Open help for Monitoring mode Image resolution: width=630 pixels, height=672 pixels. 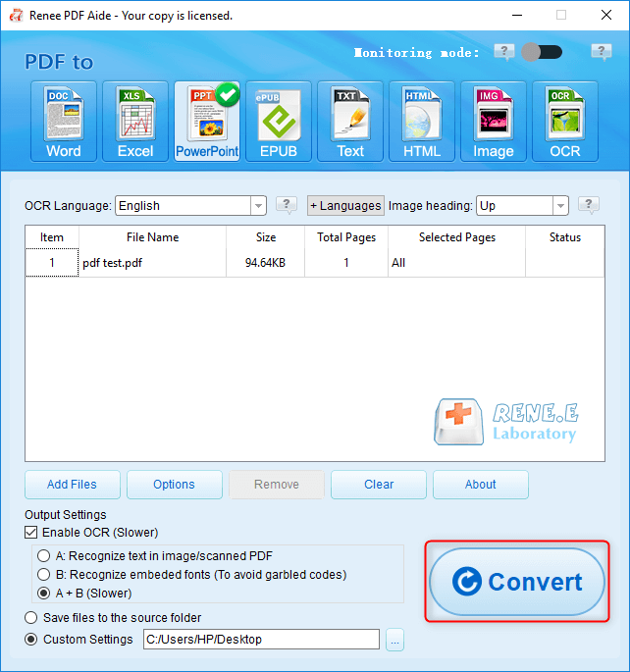[504, 52]
